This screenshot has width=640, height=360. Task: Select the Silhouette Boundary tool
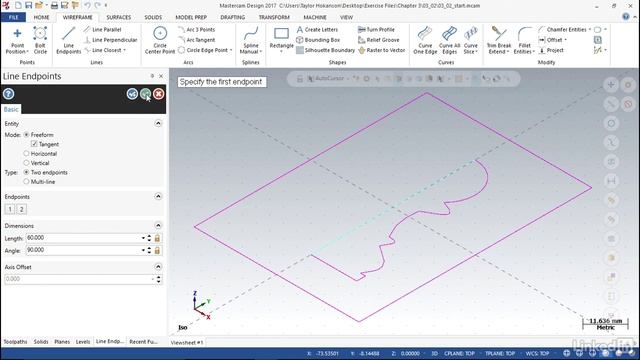(325, 50)
